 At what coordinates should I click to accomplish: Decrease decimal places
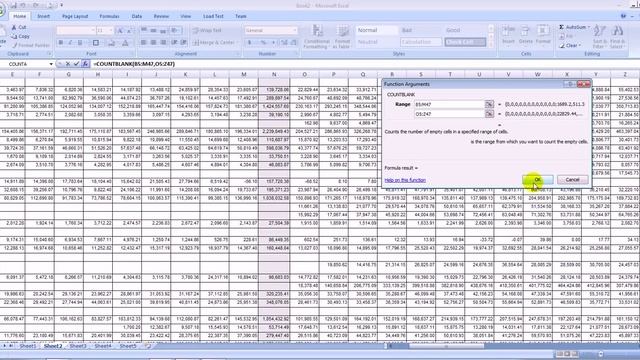click(294, 42)
